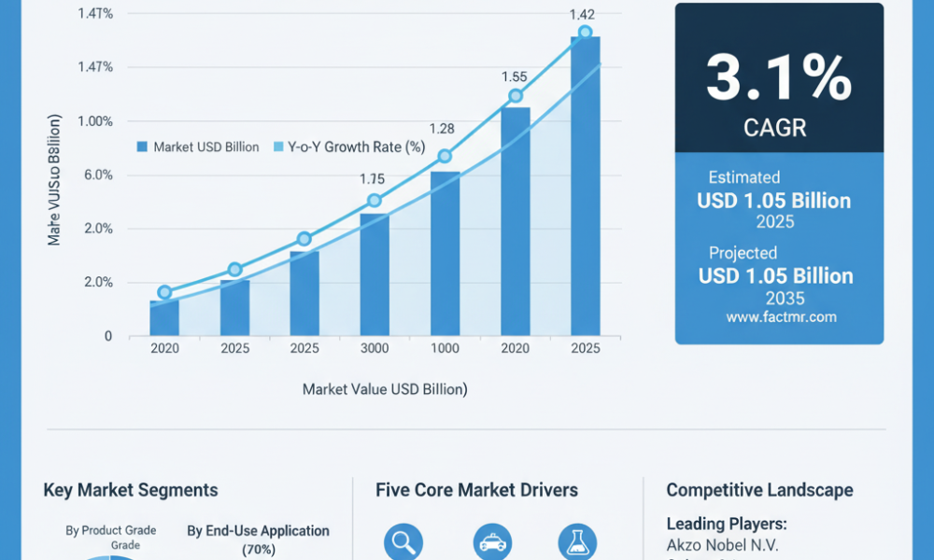Click the Five Core Market Drivers heading
Viewport: 934px width, 560px height.
476,490
